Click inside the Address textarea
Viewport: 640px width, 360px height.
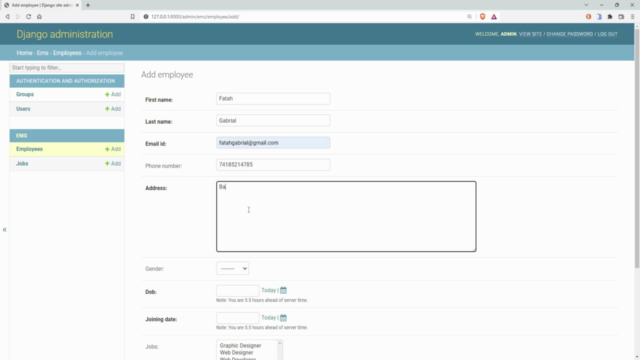click(x=346, y=216)
